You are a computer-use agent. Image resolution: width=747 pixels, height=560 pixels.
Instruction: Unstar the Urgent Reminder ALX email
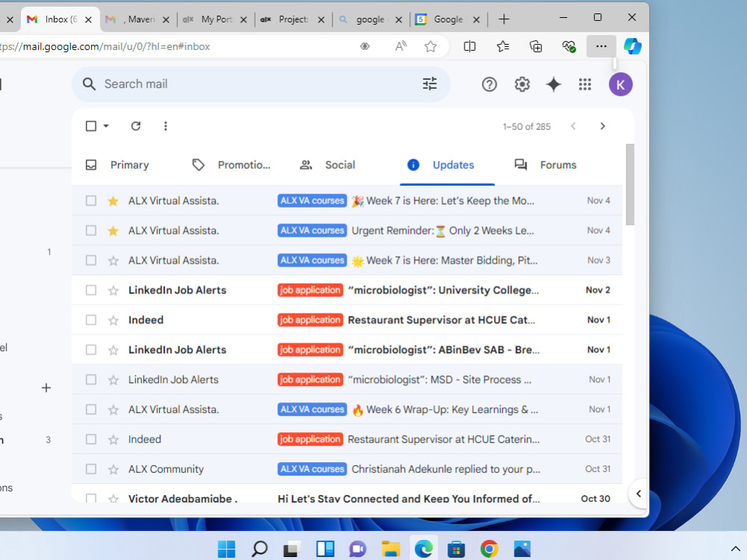click(113, 231)
